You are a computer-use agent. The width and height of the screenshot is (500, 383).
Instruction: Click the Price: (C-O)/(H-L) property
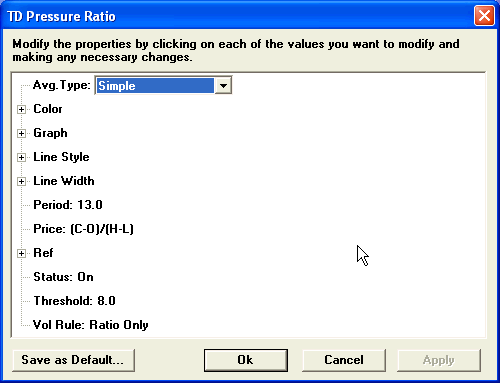tap(83, 229)
